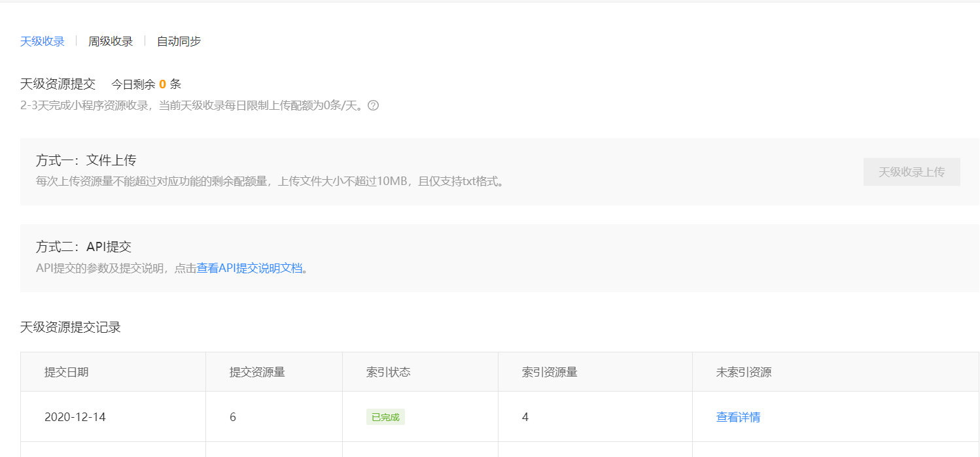This screenshot has height=457, width=980.
Task: Select the 2020-12-14 date cell
Action: (75, 417)
